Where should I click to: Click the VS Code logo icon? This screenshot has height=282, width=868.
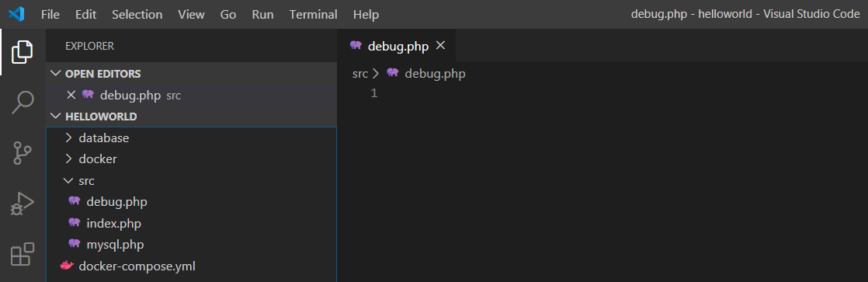[16, 15]
